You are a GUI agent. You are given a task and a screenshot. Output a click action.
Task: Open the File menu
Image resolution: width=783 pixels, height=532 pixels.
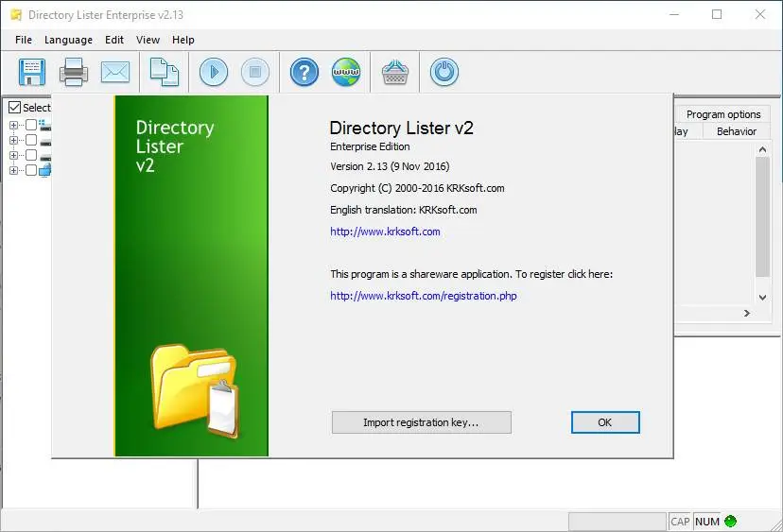point(24,40)
